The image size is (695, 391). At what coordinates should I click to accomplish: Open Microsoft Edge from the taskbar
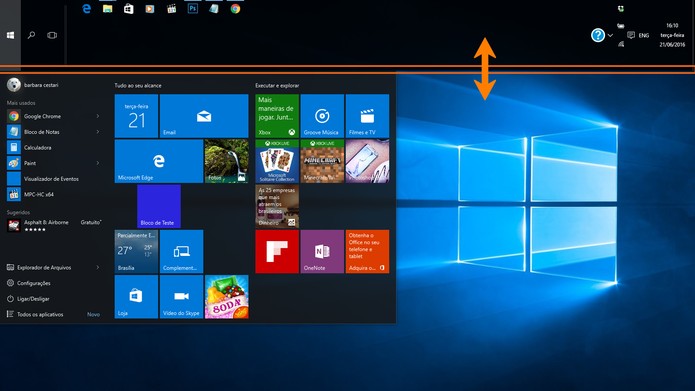point(86,8)
